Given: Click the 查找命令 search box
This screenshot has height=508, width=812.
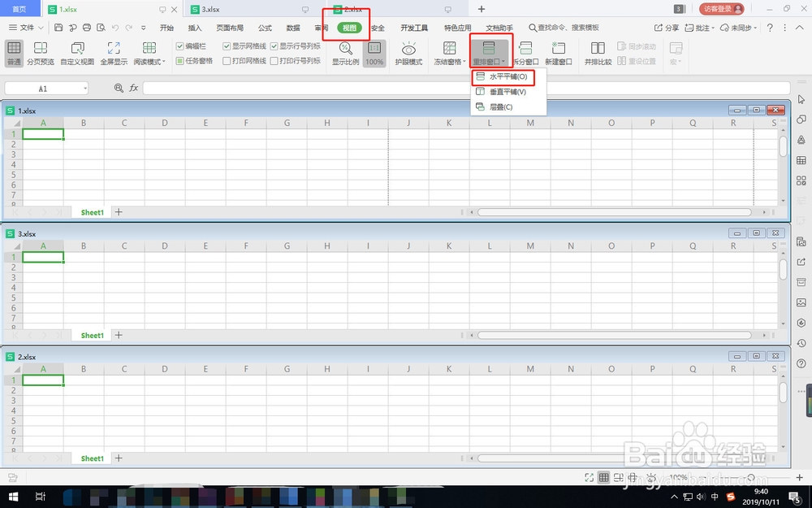Looking at the screenshot, I should (x=564, y=28).
